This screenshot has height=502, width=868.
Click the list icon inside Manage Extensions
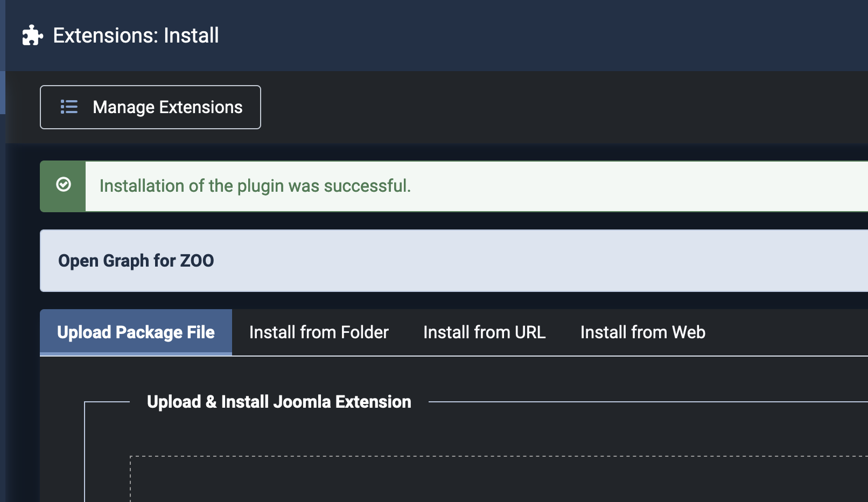[69, 107]
